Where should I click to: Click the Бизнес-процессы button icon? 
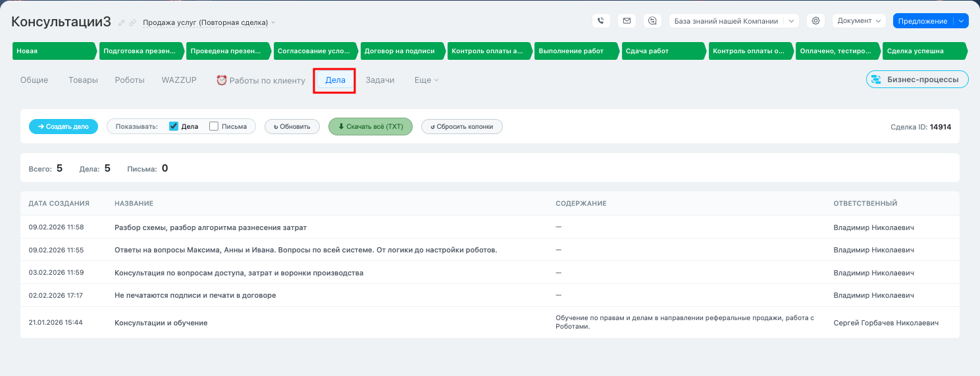pos(876,80)
